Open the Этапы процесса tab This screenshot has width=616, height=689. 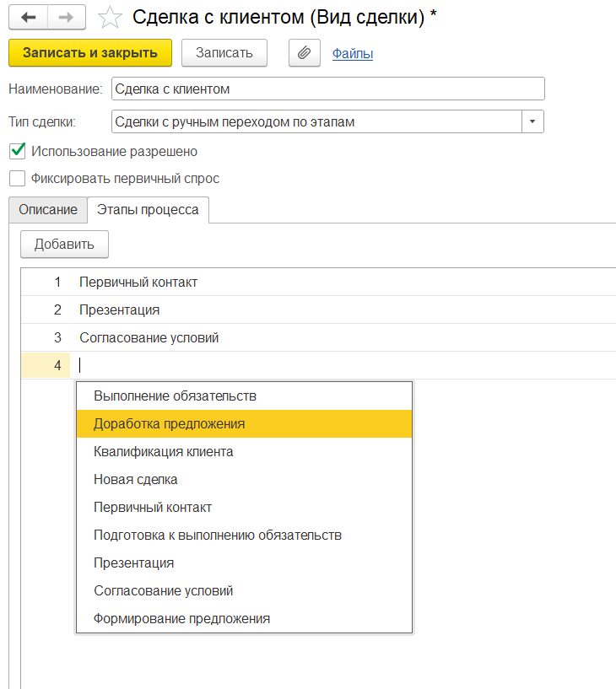tap(148, 210)
